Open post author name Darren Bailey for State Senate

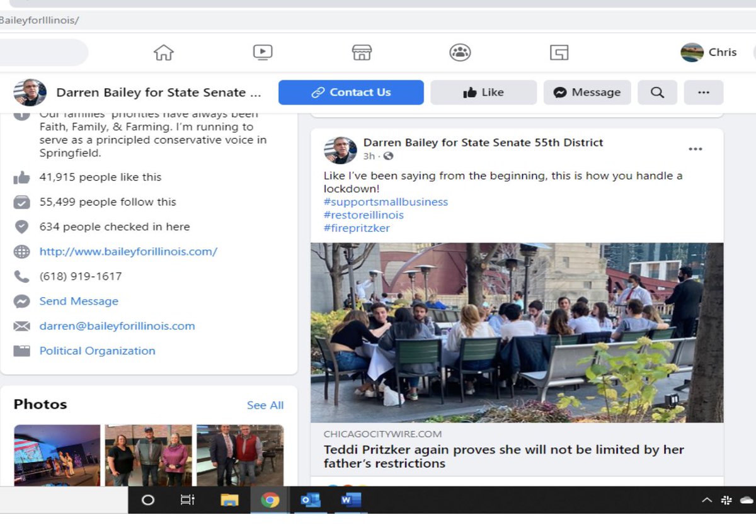[x=483, y=143]
